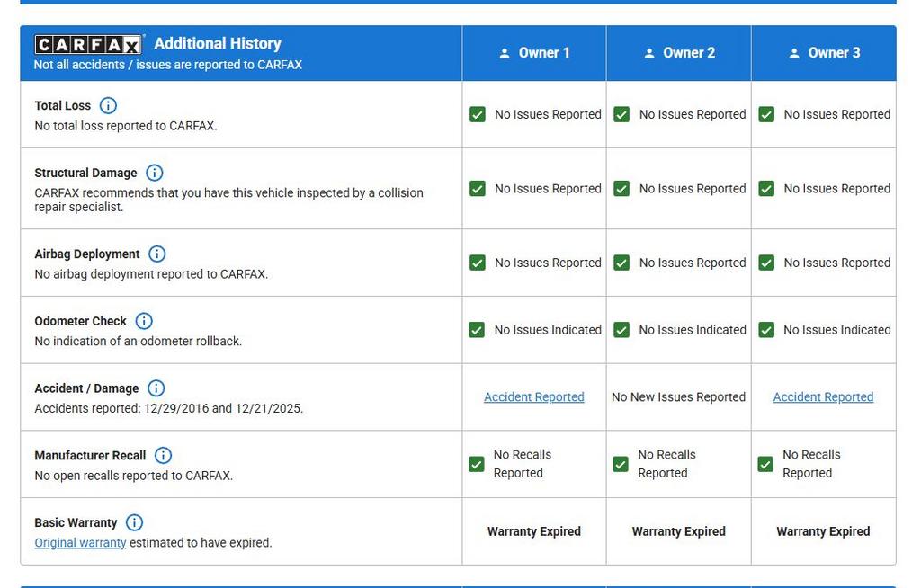The width and height of the screenshot is (921, 588).
Task: Click the Airbag Deployment info icon
Action: [156, 254]
